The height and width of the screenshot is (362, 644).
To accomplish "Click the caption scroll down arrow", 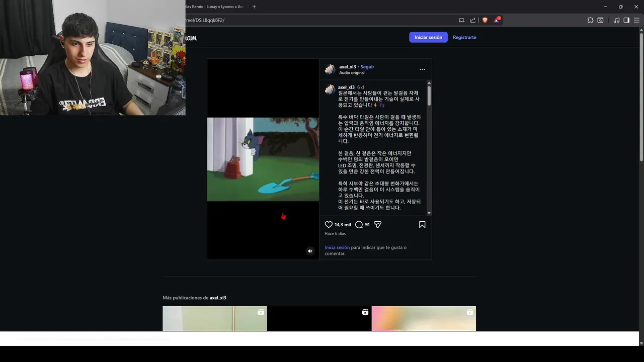I will click(429, 213).
